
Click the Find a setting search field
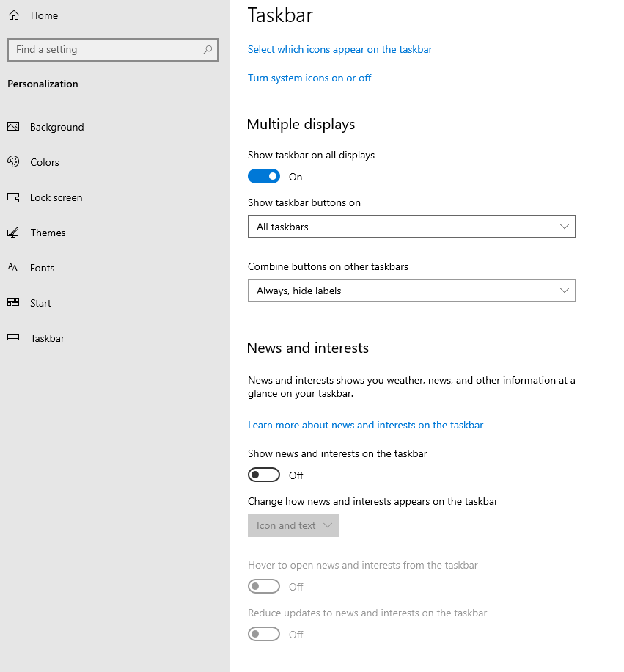click(113, 50)
